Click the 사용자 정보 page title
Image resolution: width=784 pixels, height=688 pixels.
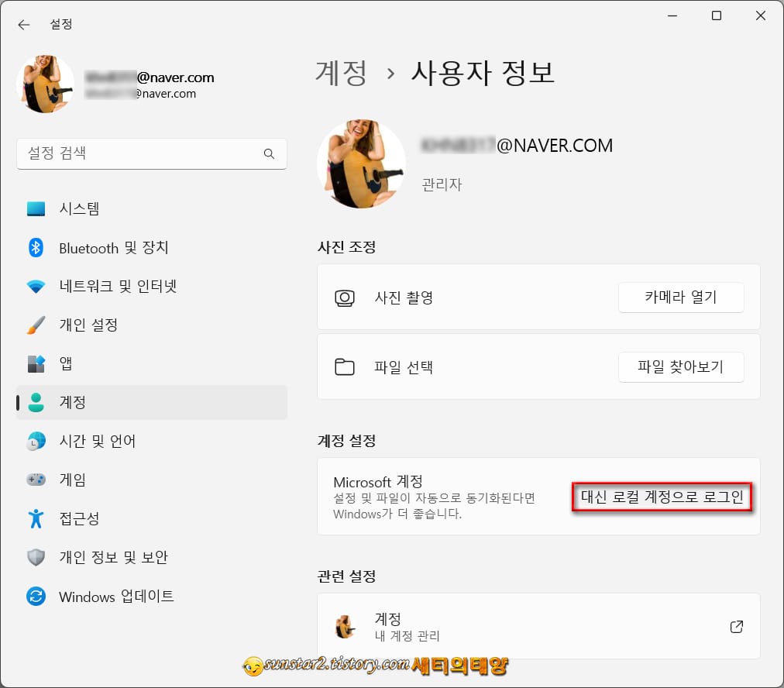[483, 73]
